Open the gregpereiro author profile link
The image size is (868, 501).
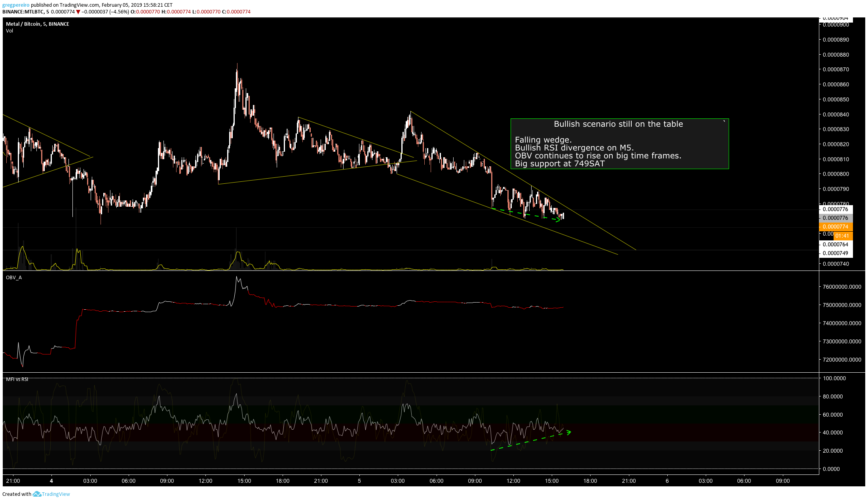coord(16,5)
